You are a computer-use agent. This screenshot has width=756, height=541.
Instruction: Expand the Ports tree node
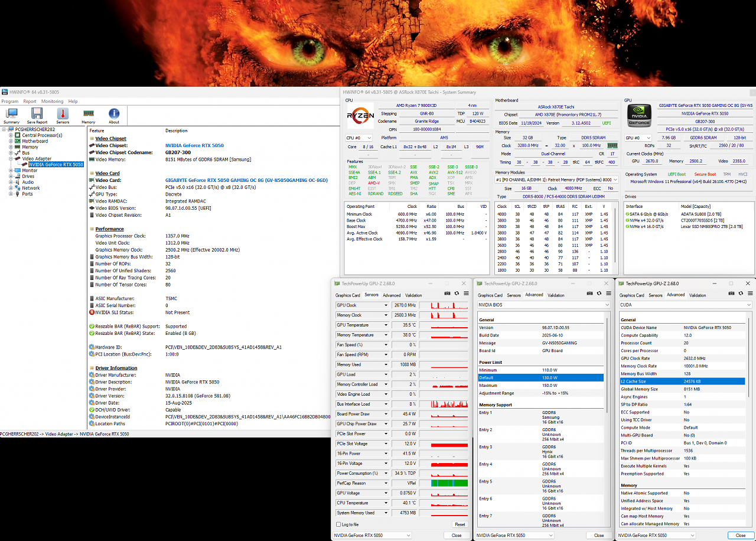(11, 194)
